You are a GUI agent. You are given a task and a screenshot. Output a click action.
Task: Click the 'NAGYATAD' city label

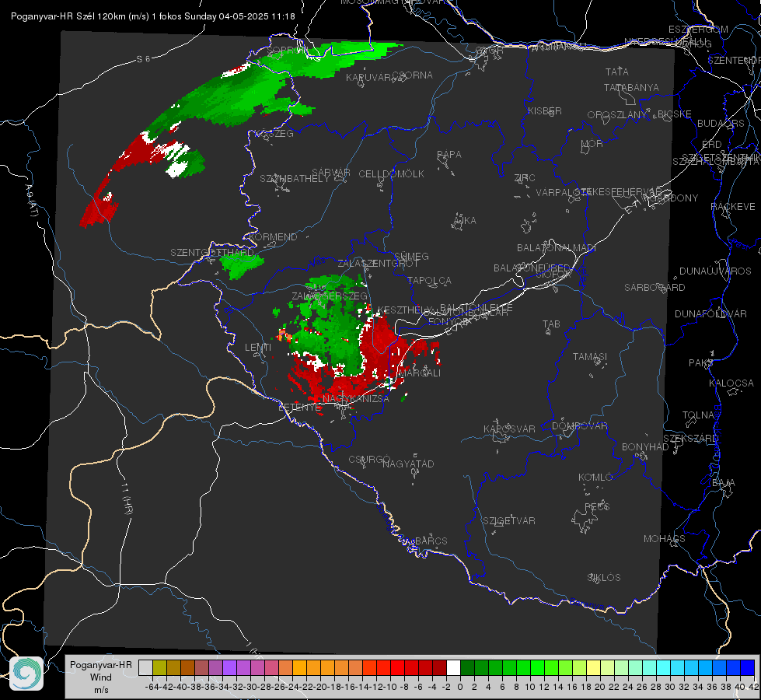(408, 464)
